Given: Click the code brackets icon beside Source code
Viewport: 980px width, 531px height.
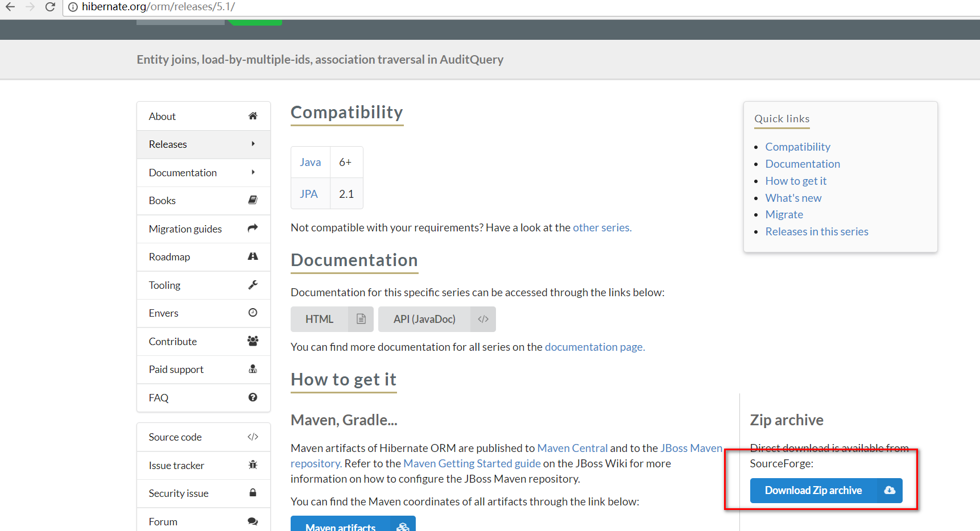Looking at the screenshot, I should click(x=253, y=437).
